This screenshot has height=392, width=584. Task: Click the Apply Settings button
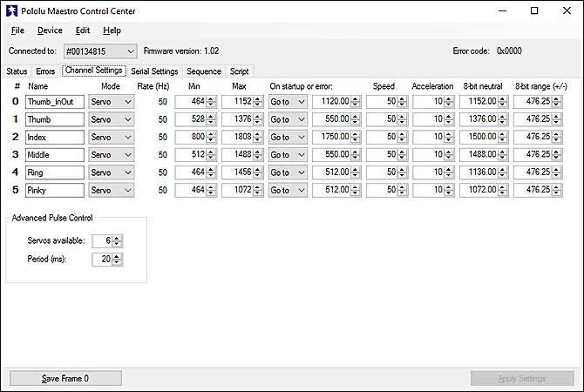[x=522, y=379]
